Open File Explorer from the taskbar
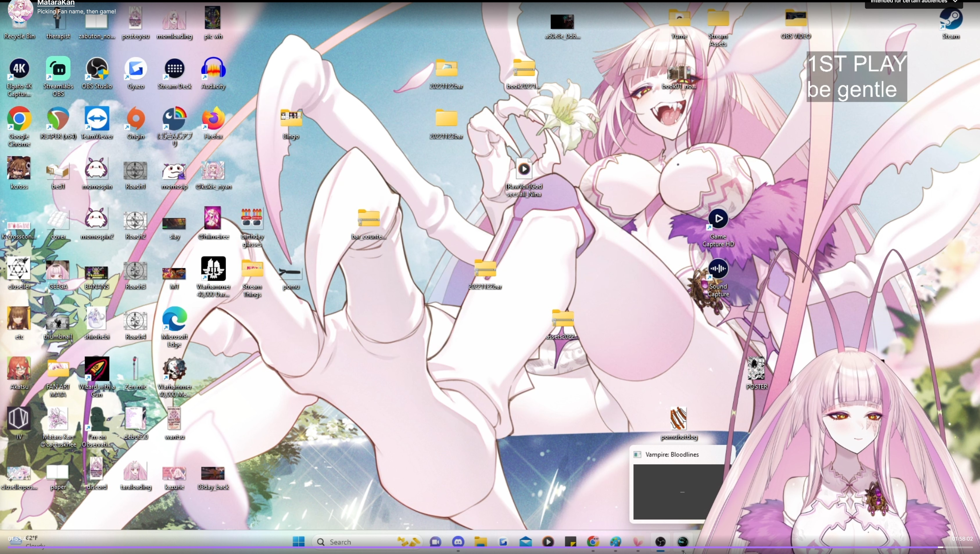Screen dimensions: 980x554 point(481,542)
